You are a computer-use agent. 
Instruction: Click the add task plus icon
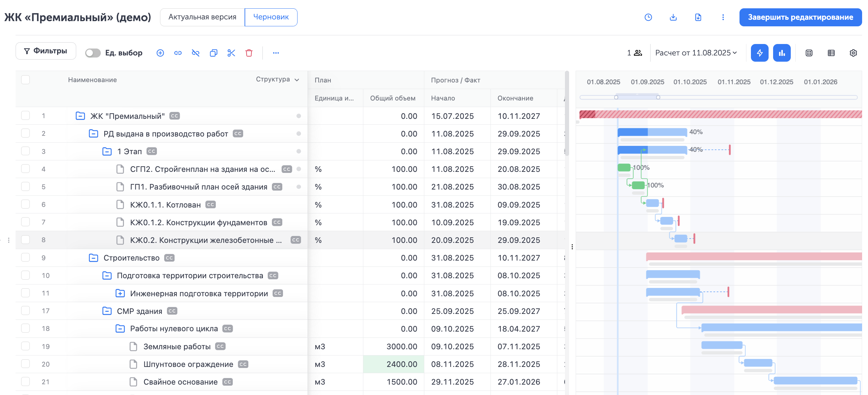tap(160, 53)
